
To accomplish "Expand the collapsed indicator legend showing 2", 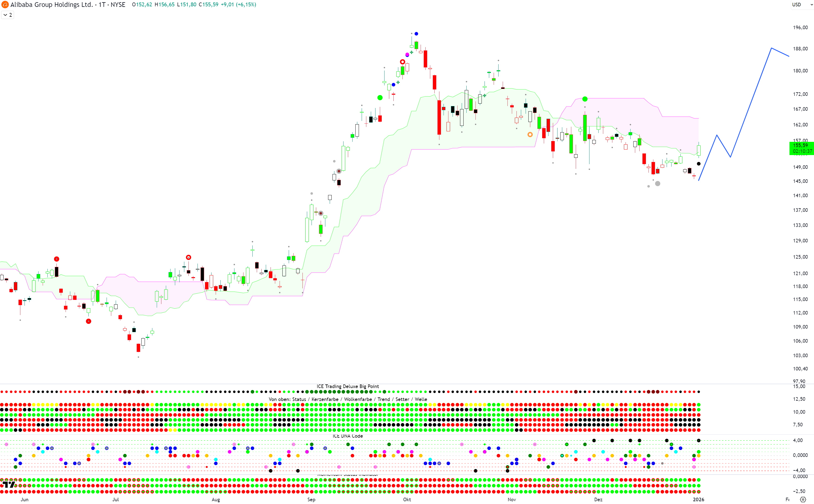I will pos(8,15).
